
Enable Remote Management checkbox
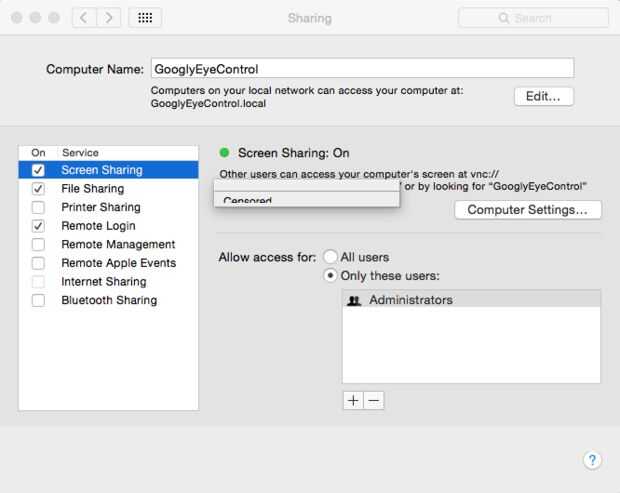38,244
